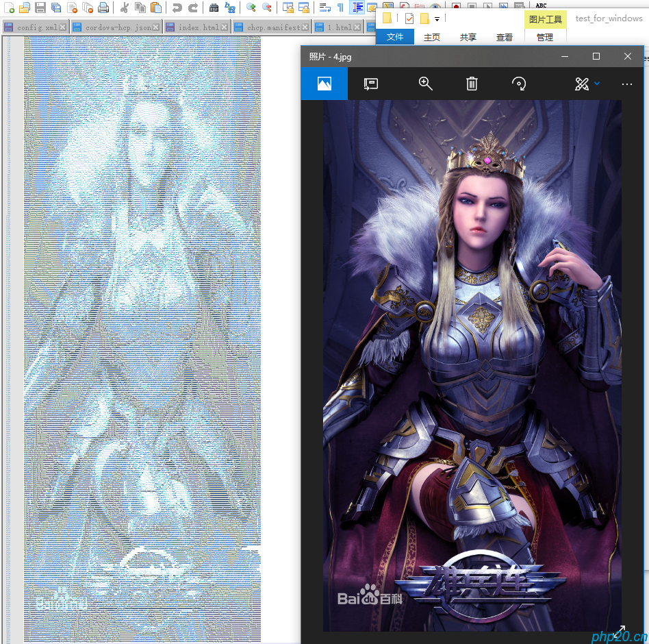The width and height of the screenshot is (649, 644).
Task: Open the 管理 ribbon tab
Action: pos(545,37)
